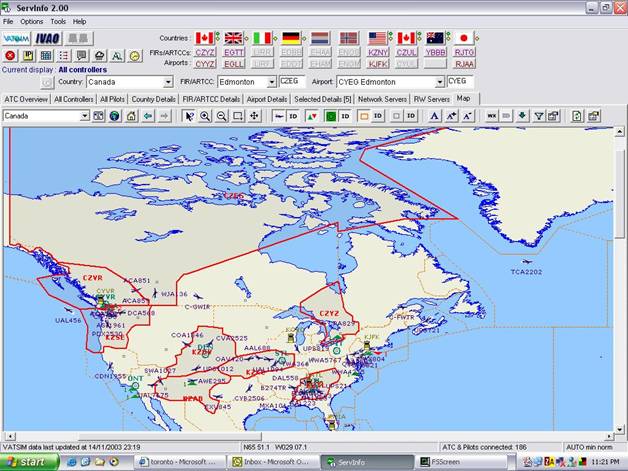Toggle aircraft ID labels on map

pos(293,116)
